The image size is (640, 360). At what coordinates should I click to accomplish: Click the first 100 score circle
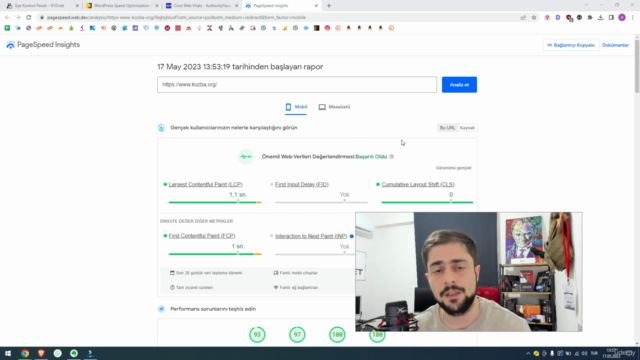337,335
